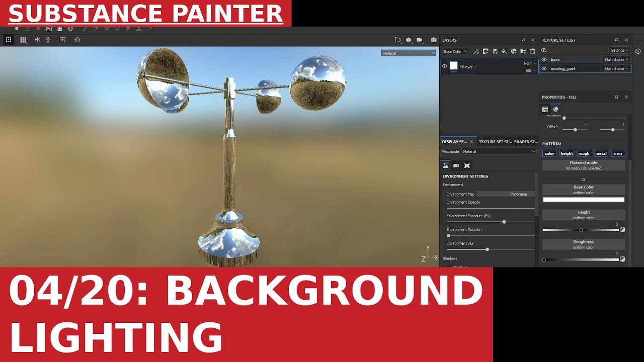This screenshot has height=362, width=644.
Task: Switch to the Shader Settings tab
Action: pos(526,142)
